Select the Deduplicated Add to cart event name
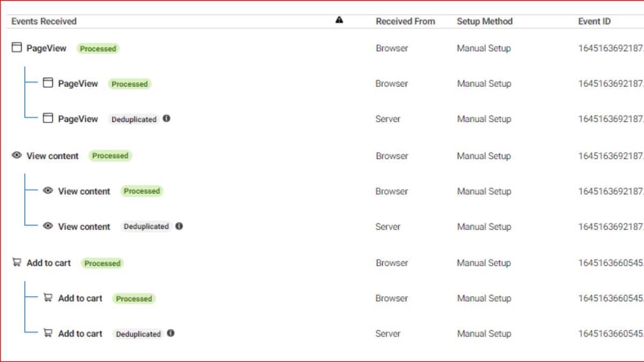Screen dimensions: 644x362 pyautogui.click(x=80, y=334)
